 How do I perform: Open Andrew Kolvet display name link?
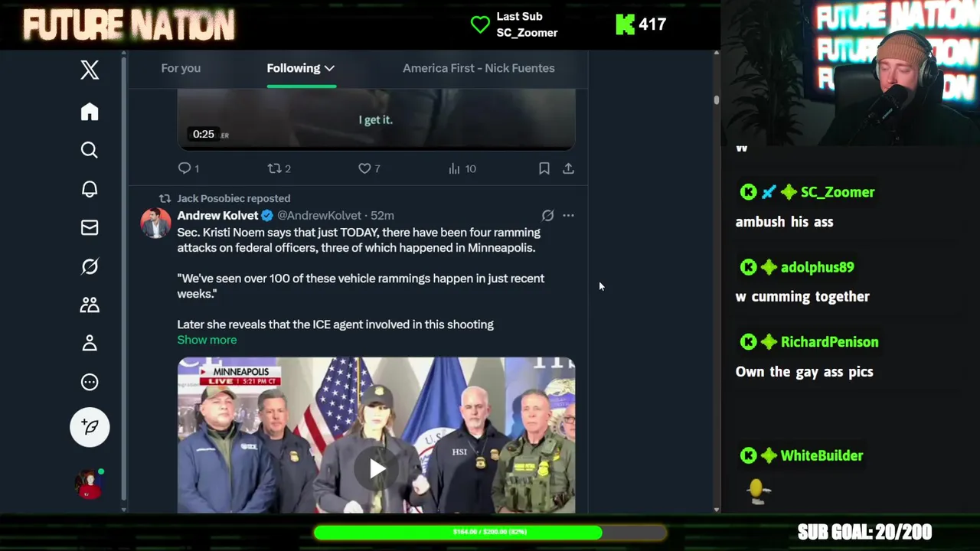[x=217, y=216]
